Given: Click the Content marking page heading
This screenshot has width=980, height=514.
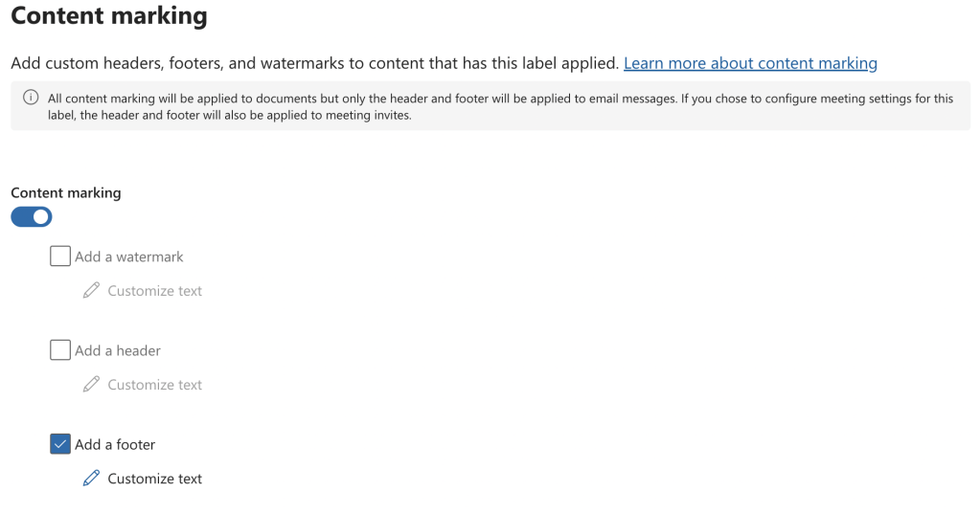Looking at the screenshot, I should [108, 16].
